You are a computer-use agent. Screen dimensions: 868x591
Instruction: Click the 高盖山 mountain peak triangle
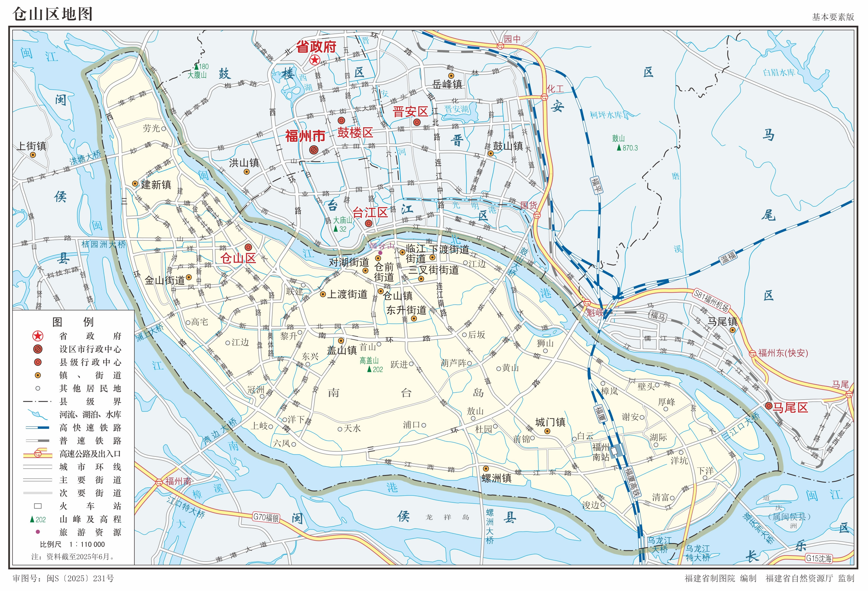[370, 369]
